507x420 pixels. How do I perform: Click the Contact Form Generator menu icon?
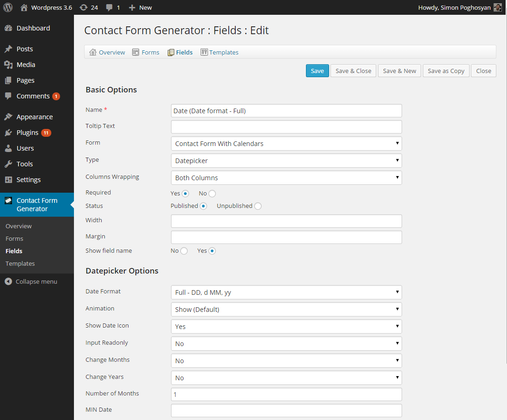pyautogui.click(x=8, y=201)
